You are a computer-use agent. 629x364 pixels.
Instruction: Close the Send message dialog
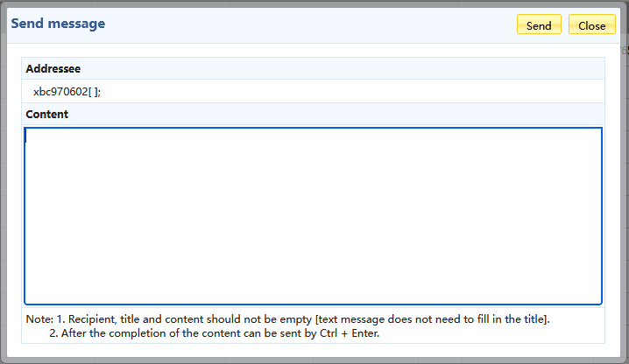click(591, 25)
